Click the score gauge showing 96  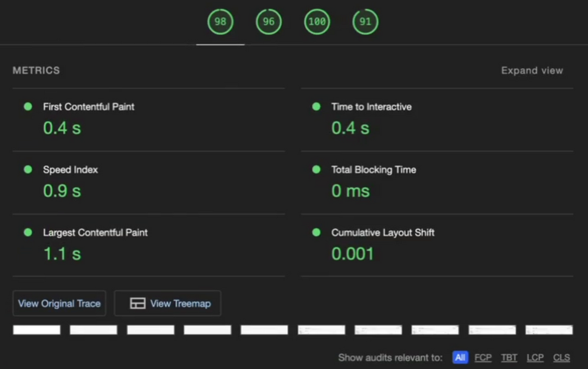click(269, 22)
